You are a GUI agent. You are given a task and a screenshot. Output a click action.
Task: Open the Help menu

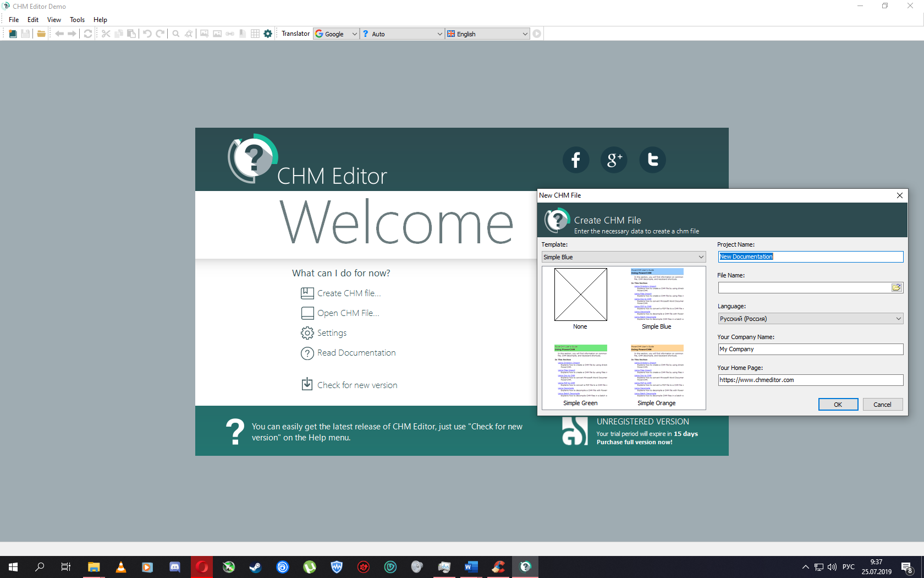pyautogui.click(x=100, y=20)
